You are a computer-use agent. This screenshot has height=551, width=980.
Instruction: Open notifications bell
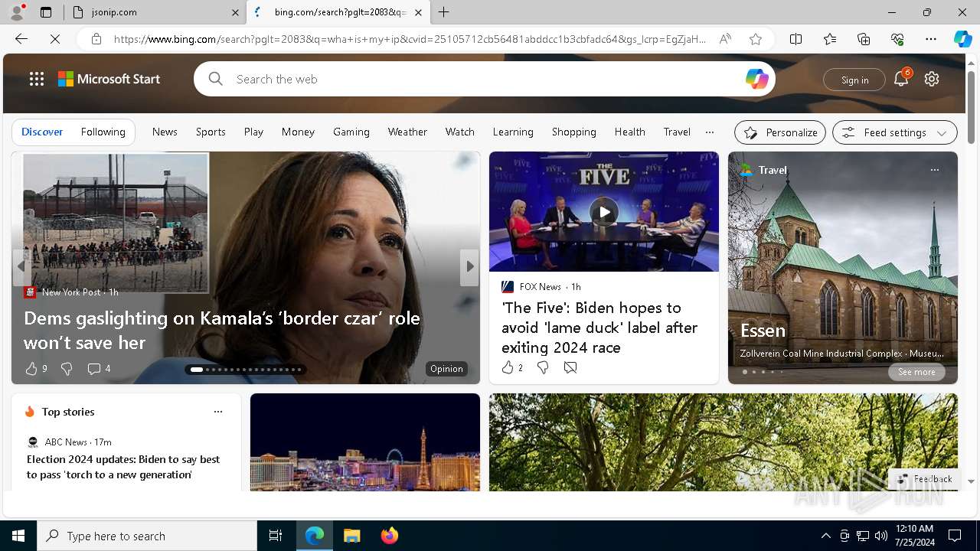[x=900, y=79]
